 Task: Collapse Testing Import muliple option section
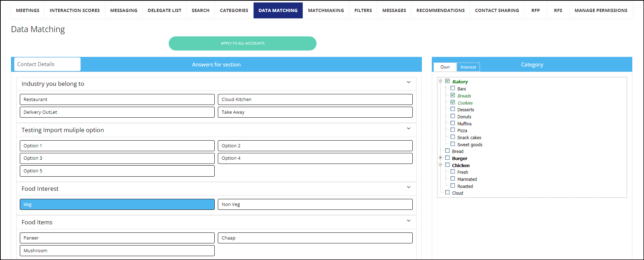coord(408,129)
